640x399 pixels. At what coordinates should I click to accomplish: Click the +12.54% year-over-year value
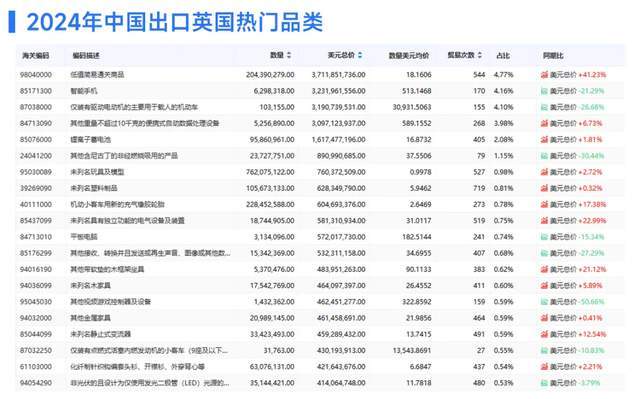coord(592,334)
